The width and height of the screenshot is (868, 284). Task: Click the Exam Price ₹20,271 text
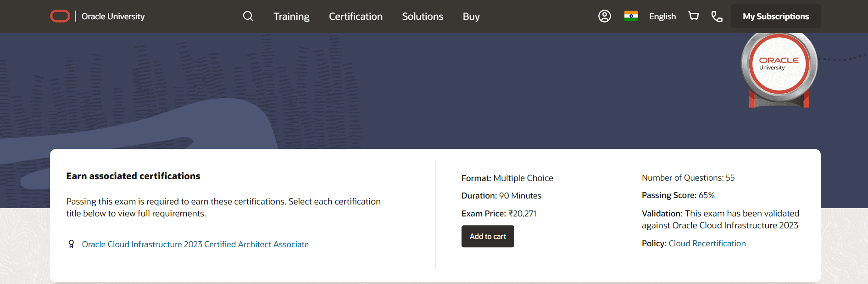[x=499, y=214]
